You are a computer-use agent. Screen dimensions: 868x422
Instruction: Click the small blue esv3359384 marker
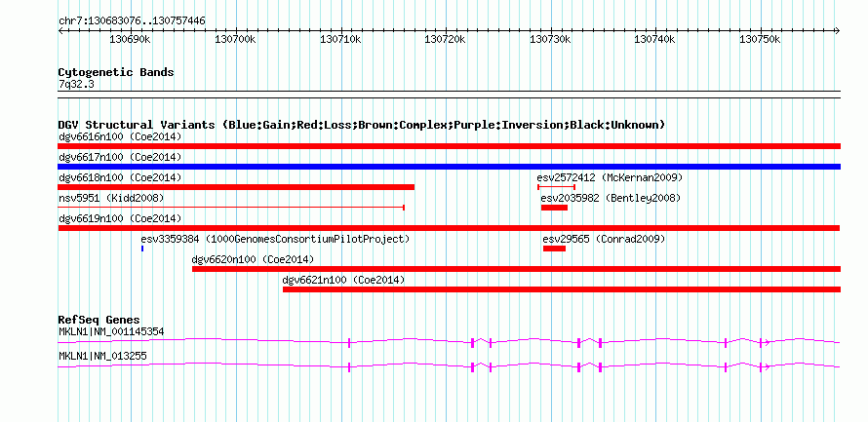pyautogui.click(x=142, y=249)
